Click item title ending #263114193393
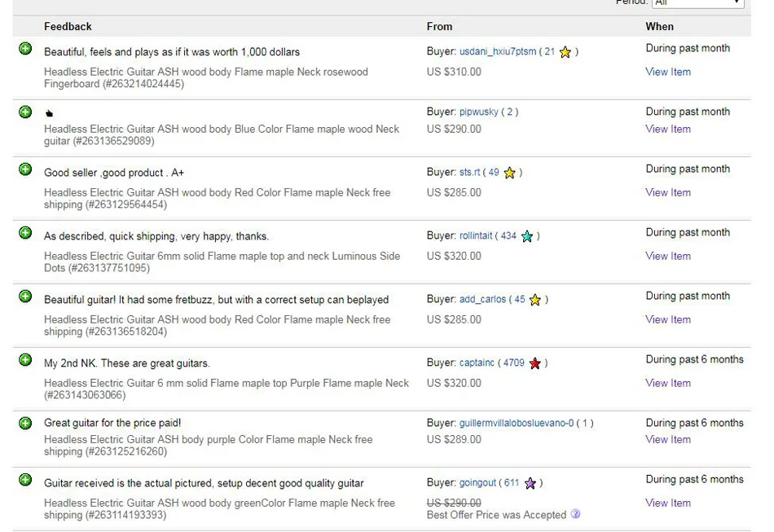This screenshot has height=532, width=774. (x=220, y=509)
